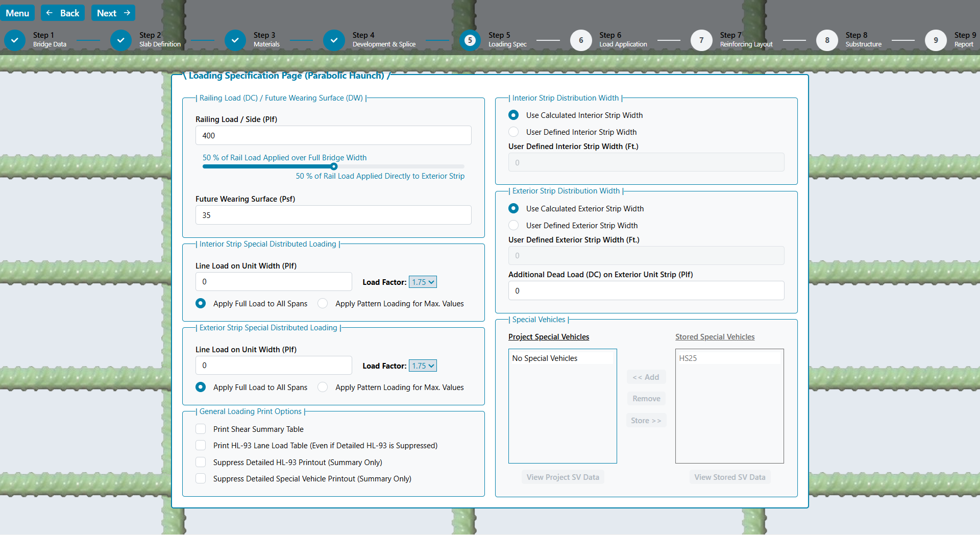Select User Defined Interior Strip Width radio
980x535 pixels.
(513, 132)
